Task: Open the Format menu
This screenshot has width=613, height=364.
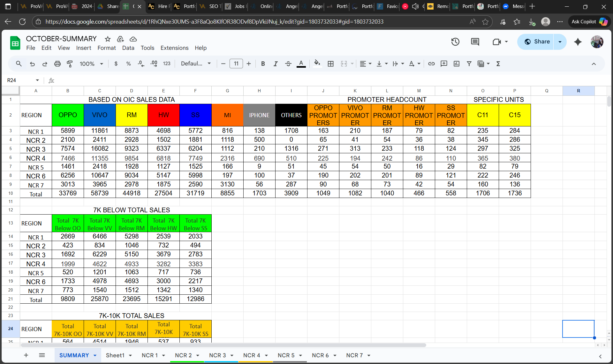Action: click(x=106, y=48)
